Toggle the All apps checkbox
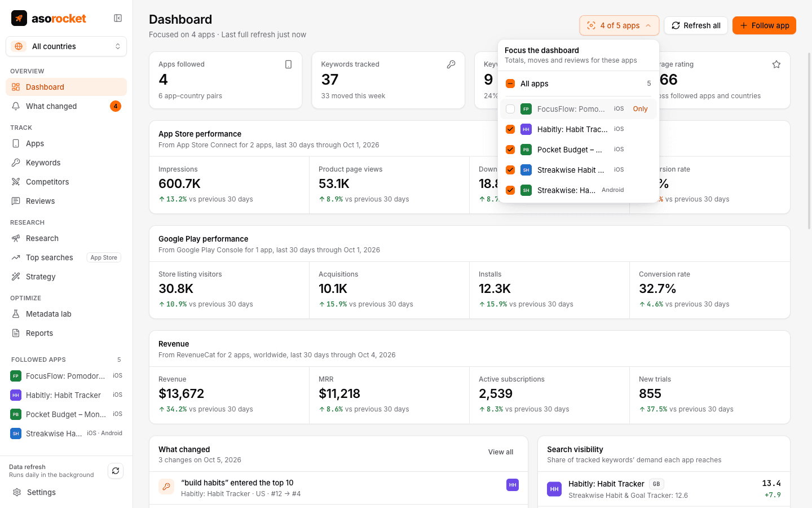The height and width of the screenshot is (508, 812). click(510, 84)
